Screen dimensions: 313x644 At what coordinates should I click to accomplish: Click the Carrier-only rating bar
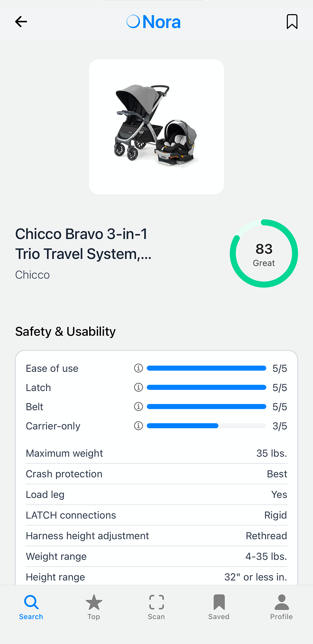pos(206,426)
